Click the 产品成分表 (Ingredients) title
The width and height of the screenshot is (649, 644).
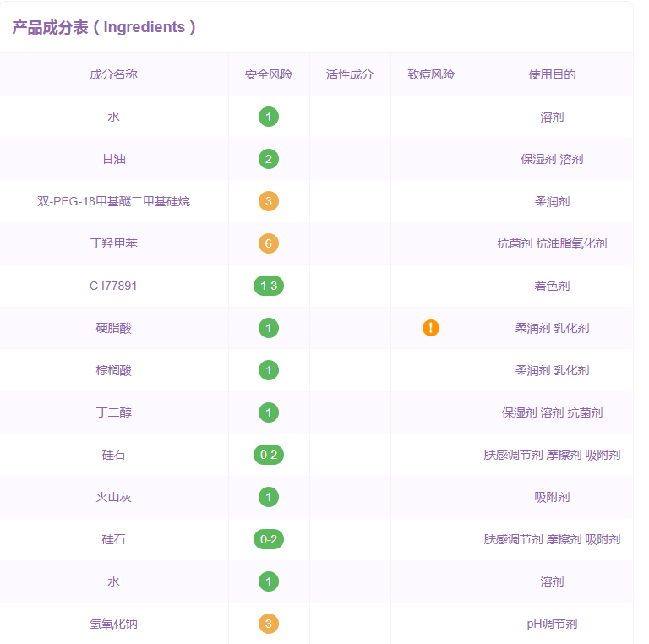pos(104,27)
